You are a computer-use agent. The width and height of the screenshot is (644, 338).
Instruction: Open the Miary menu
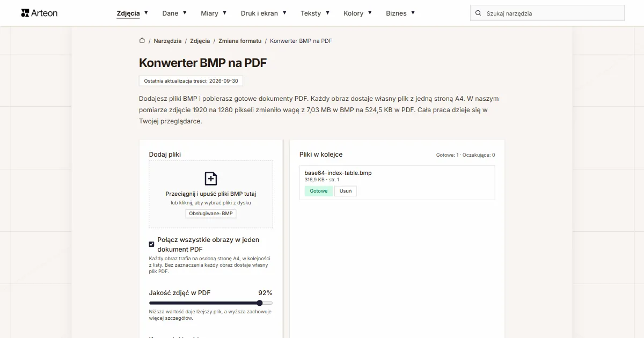pyautogui.click(x=209, y=13)
